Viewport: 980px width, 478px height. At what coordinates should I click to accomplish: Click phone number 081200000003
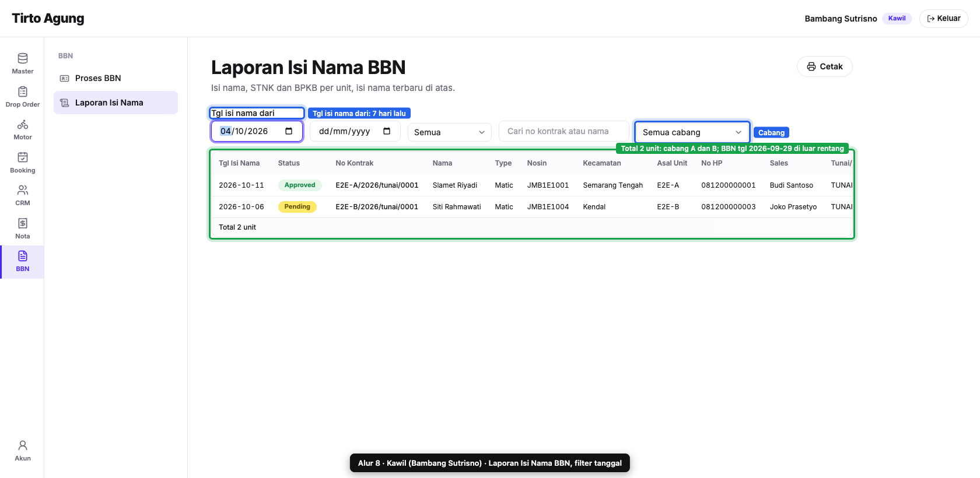729,207
